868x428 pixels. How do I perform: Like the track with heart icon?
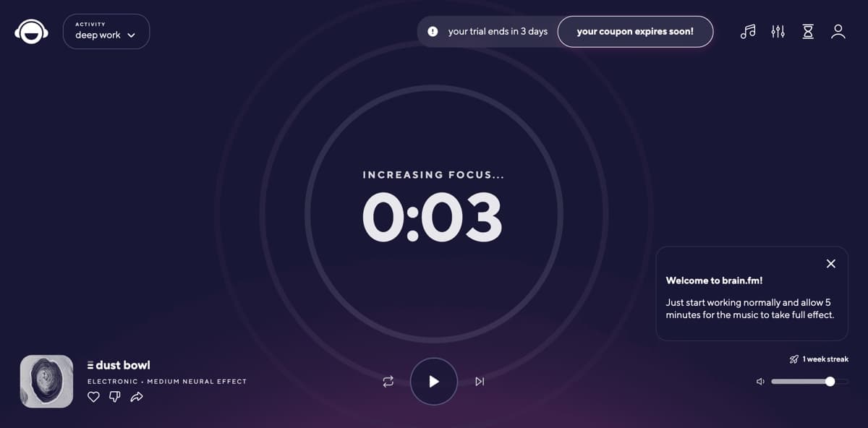93,397
